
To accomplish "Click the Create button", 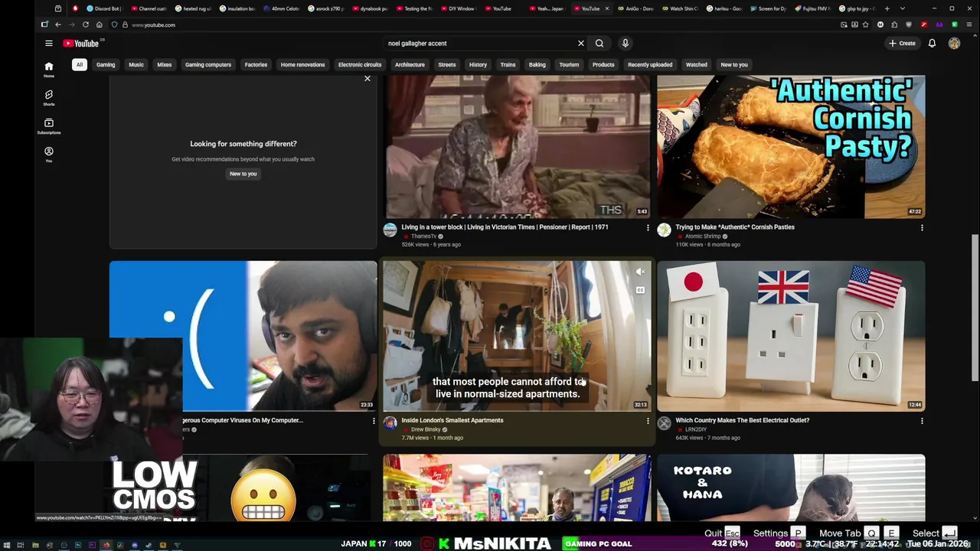I will pos(903,43).
